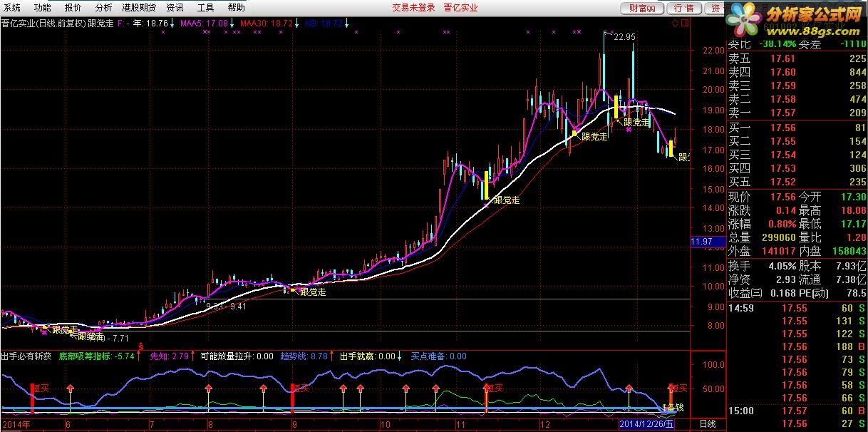
Task: Click the 底部吸筹指标 value label
Action: [x=97, y=356]
